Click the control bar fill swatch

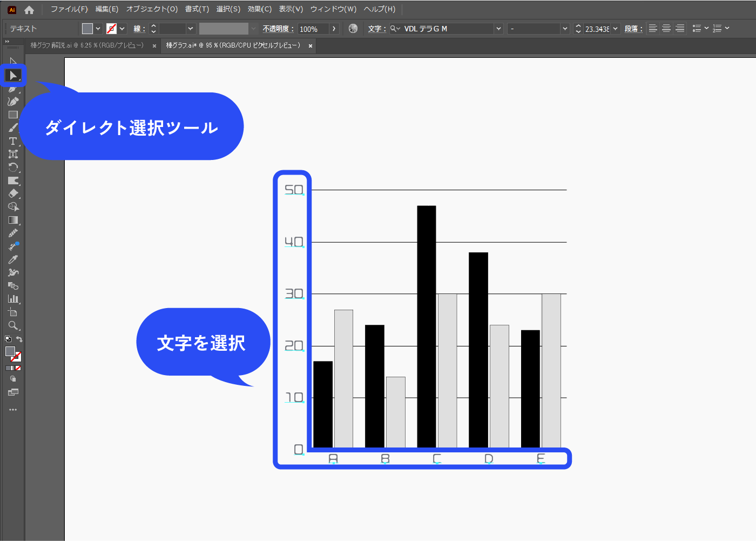click(x=87, y=29)
